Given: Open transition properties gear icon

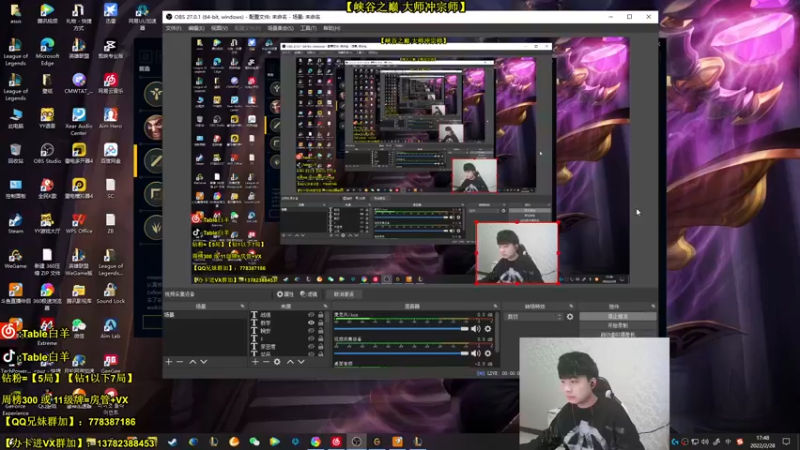Looking at the screenshot, I should 570,317.
